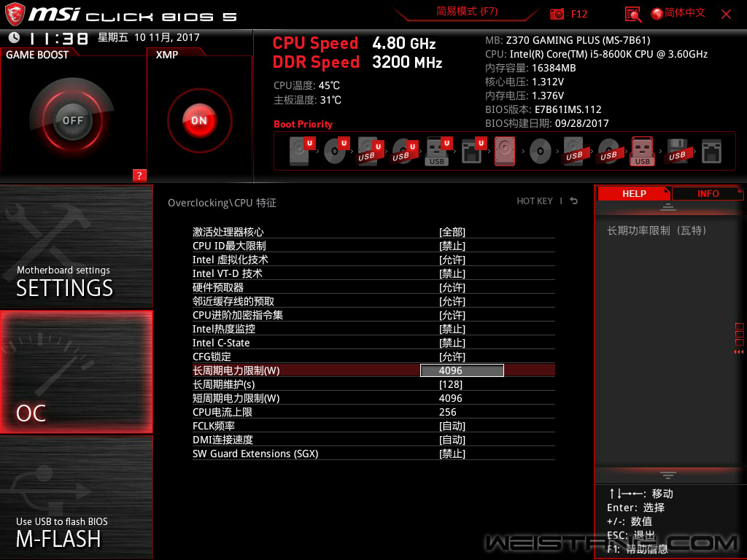Change DMI连接速度 setting

click(373, 439)
